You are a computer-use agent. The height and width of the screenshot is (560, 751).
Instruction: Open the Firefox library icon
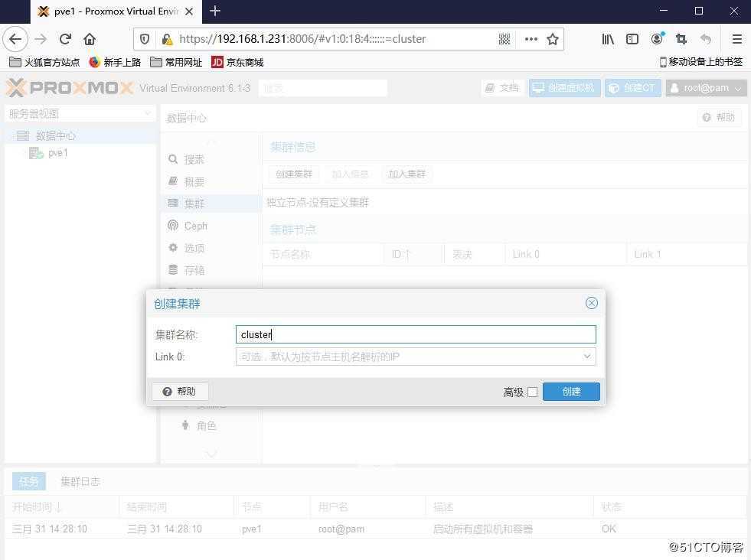click(x=608, y=39)
